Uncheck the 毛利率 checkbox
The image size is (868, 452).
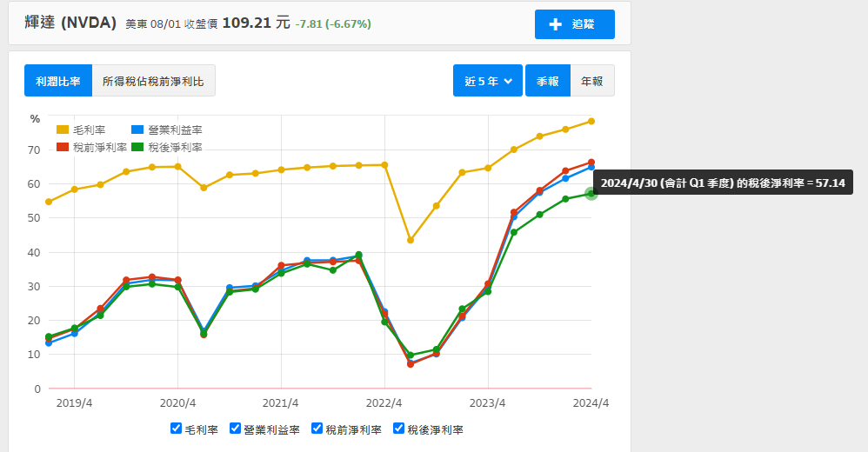177,429
